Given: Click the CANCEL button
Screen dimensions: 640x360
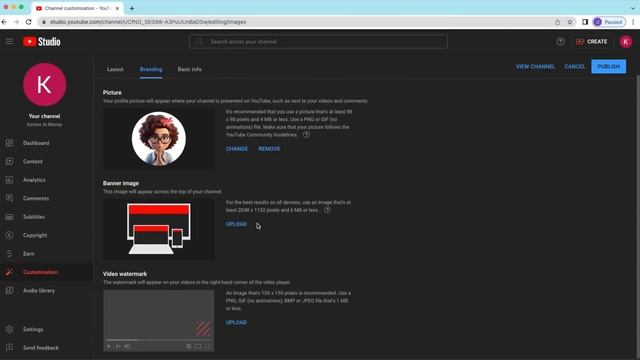Looking at the screenshot, I should tap(574, 67).
